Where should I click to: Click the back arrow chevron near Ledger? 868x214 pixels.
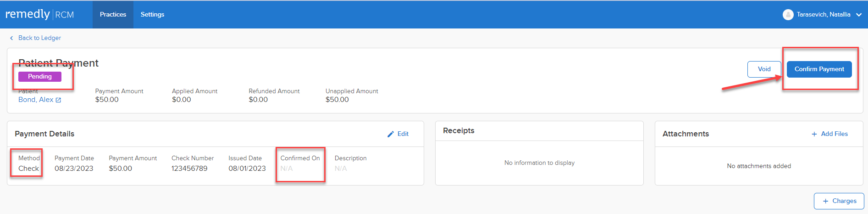coord(11,38)
